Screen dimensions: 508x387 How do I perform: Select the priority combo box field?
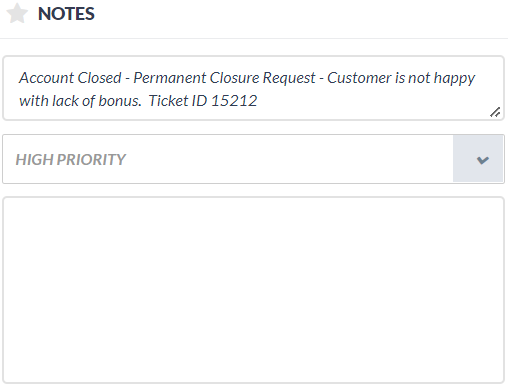point(253,159)
